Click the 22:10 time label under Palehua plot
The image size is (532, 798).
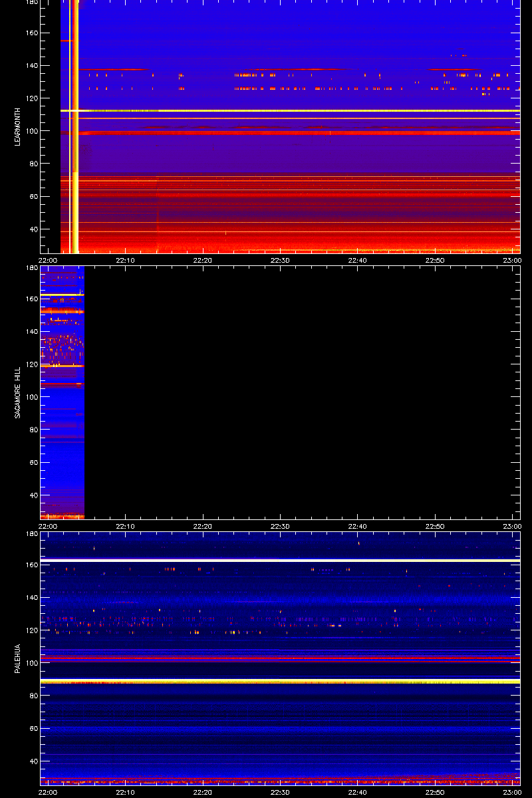(126, 792)
